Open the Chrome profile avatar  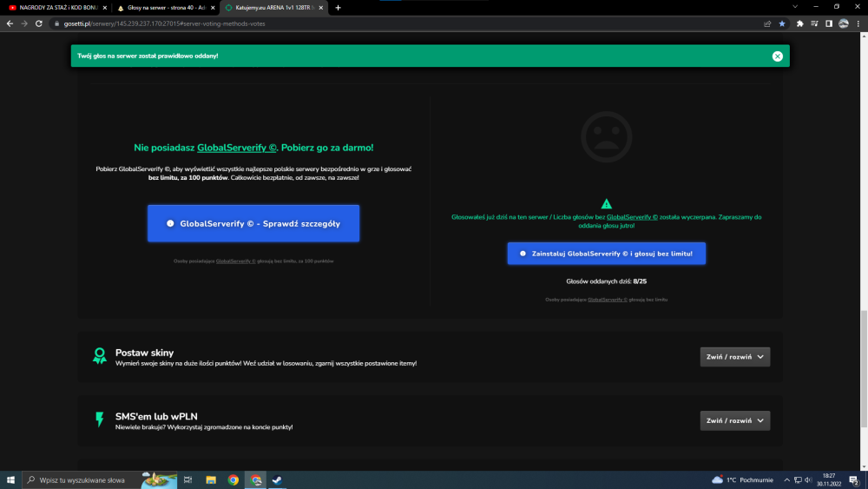point(843,23)
